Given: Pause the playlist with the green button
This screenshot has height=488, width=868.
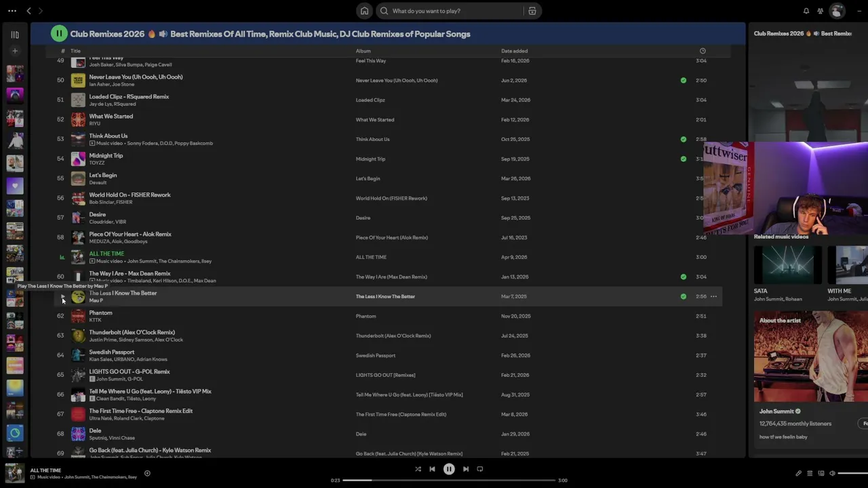Looking at the screenshot, I should [x=59, y=33].
